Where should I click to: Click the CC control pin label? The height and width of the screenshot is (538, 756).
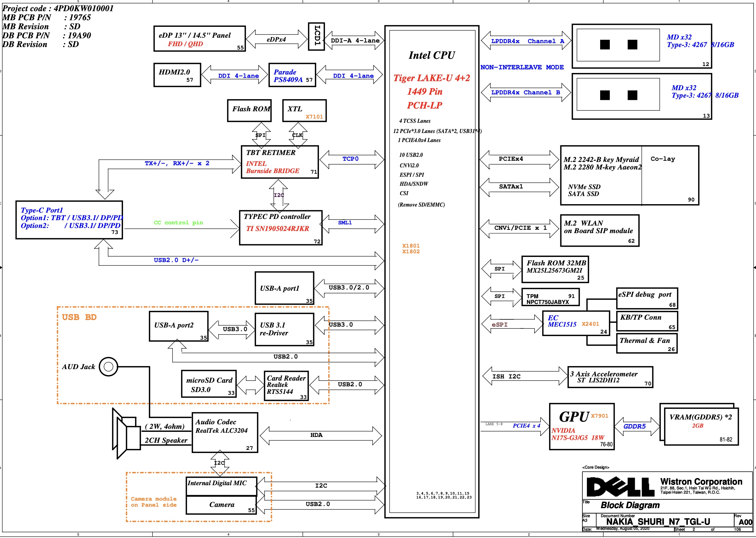178,223
